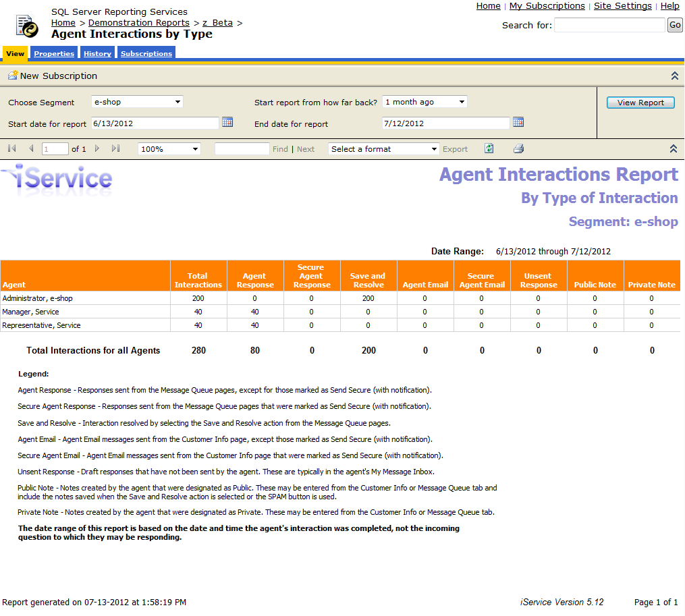
Task: Navigate to Home in breadcrumb
Action: [x=63, y=23]
